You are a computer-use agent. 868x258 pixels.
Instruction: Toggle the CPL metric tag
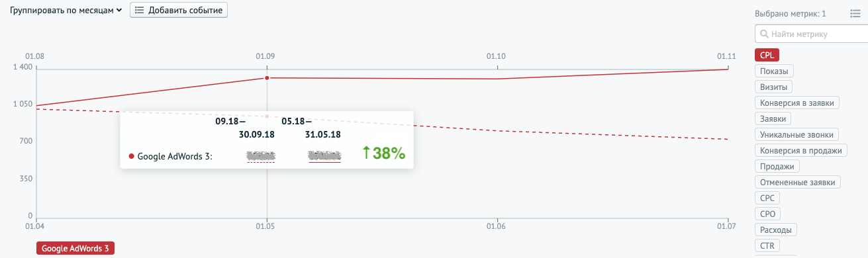click(x=767, y=55)
